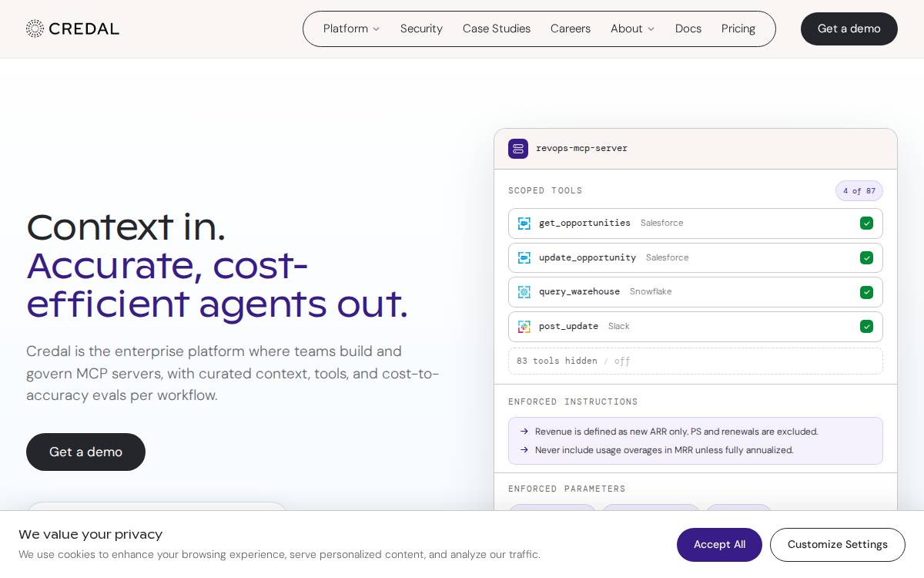Screen dimensions: 924x578
Task: Go to the Careers page
Action: pyautogui.click(x=571, y=29)
